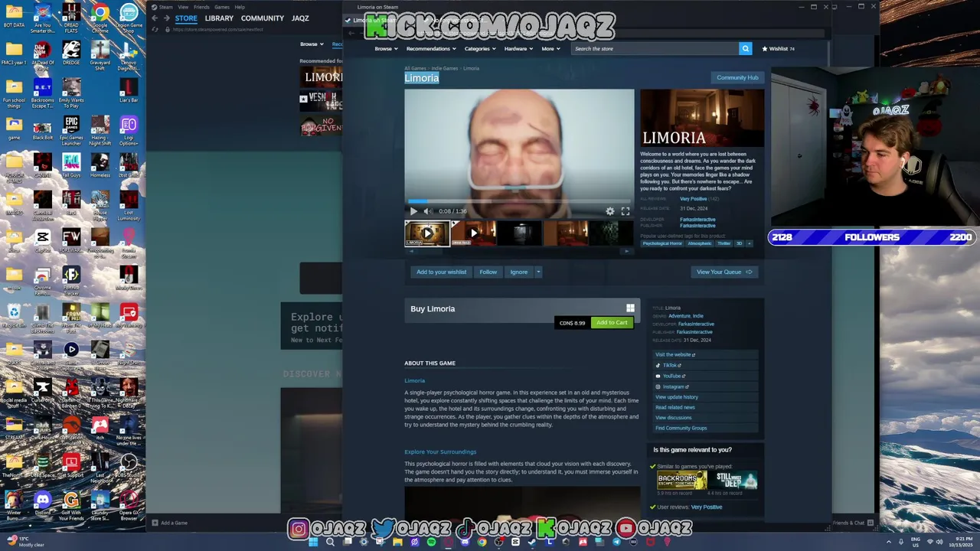Screen dimensions: 980x551
Task: Expand tags with the plus button
Action: 749,243
